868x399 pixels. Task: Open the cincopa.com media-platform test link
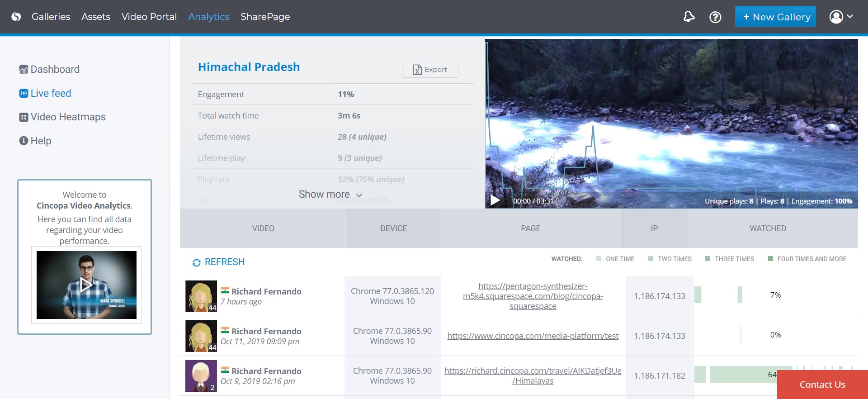coord(533,336)
